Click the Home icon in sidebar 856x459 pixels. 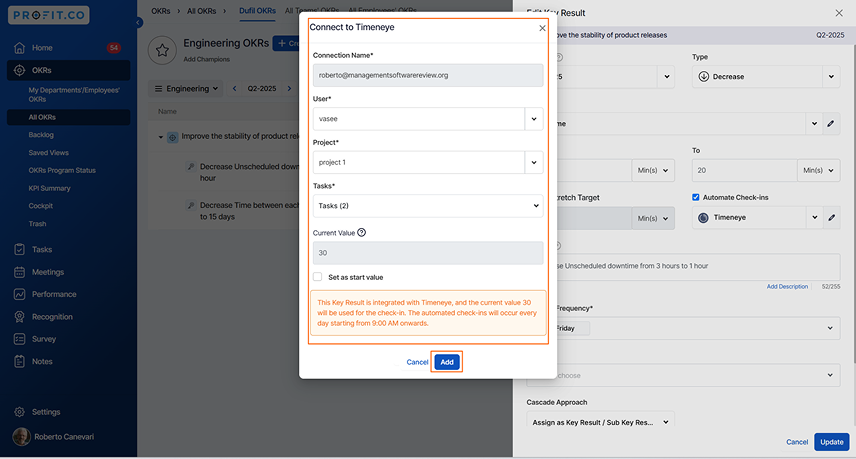(x=20, y=47)
